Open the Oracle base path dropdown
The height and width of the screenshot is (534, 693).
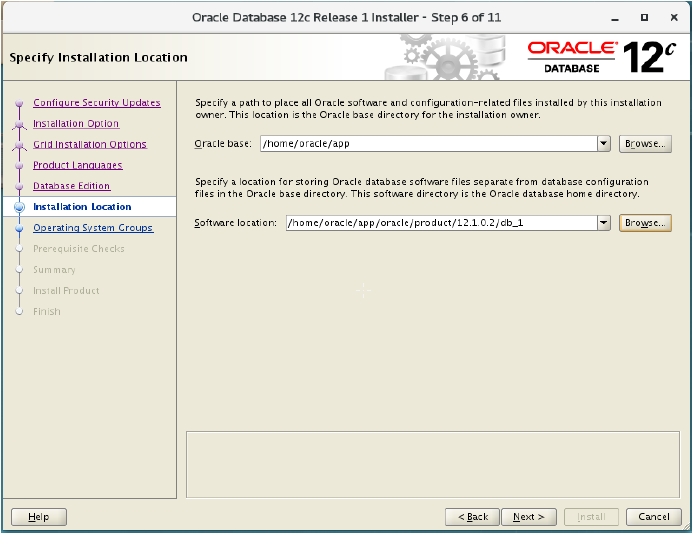coord(604,144)
